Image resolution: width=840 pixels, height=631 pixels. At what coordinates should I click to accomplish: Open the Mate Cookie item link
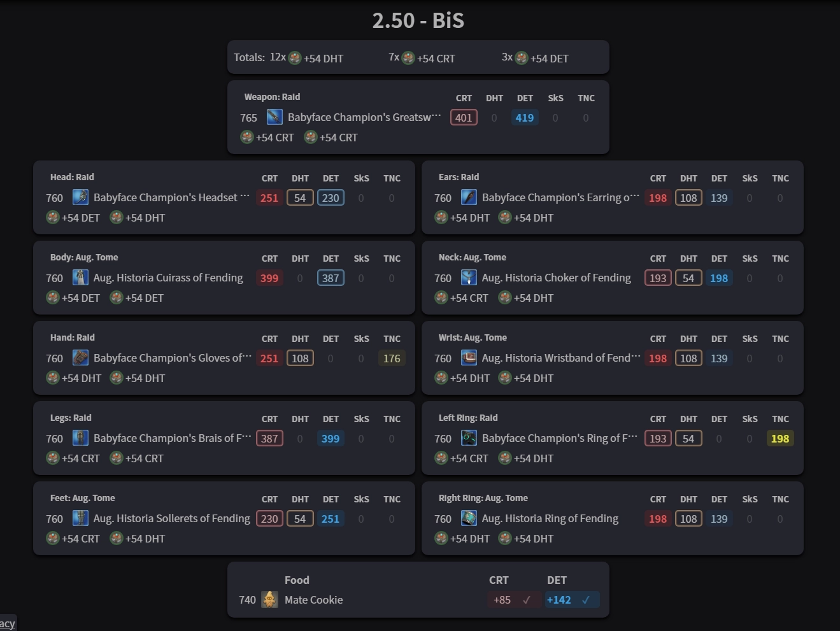click(x=313, y=600)
